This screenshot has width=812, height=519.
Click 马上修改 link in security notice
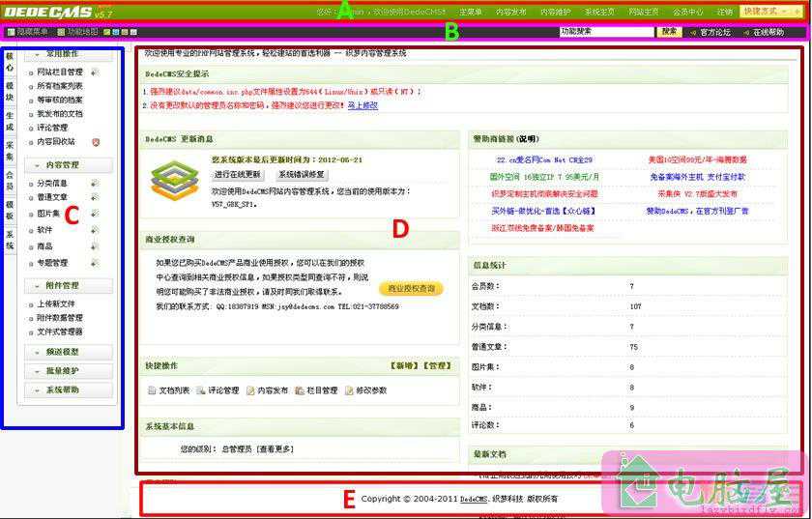(362, 105)
